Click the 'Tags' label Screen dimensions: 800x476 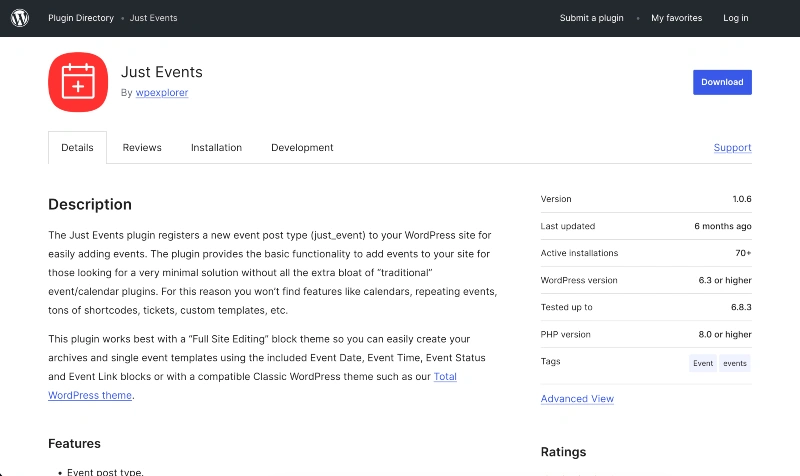pos(551,361)
